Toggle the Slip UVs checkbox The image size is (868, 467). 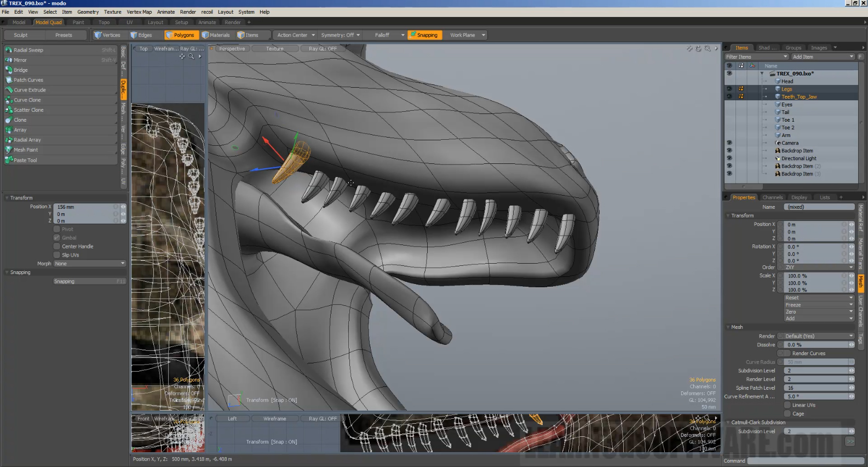click(x=57, y=255)
